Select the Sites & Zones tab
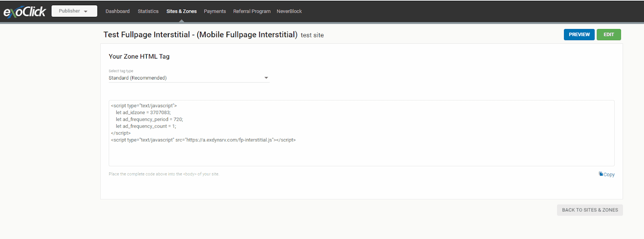Screen dimensions: 644x239 pos(182,11)
